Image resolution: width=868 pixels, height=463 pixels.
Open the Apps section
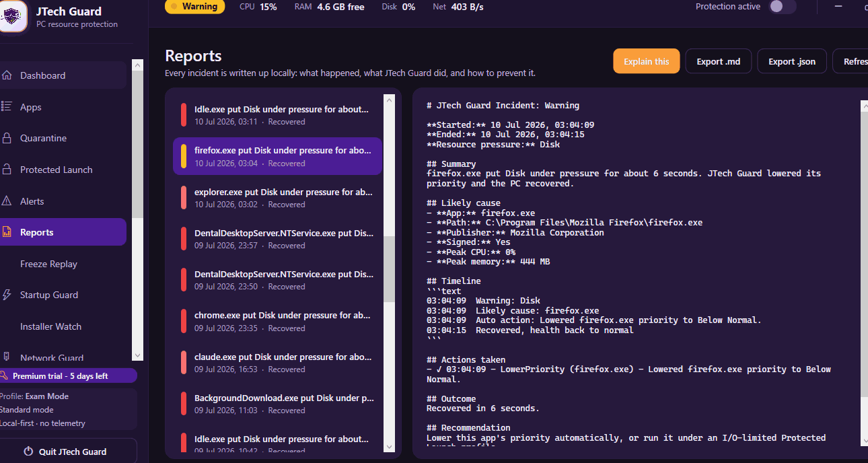pos(63,107)
